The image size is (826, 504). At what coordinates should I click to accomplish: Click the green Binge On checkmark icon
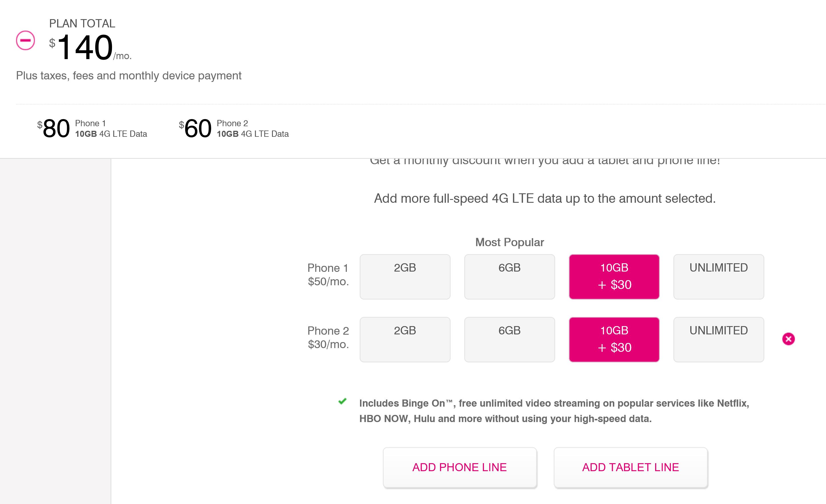tap(342, 401)
